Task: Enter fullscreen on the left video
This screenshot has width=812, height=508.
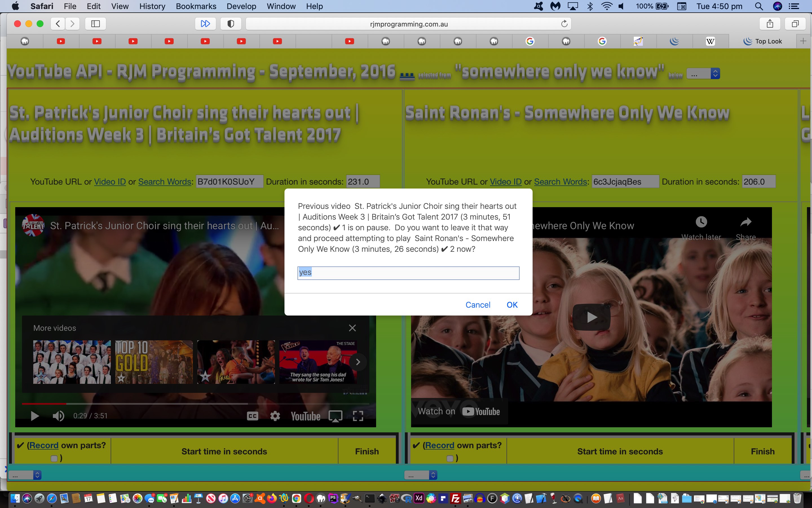Action: coord(358,416)
